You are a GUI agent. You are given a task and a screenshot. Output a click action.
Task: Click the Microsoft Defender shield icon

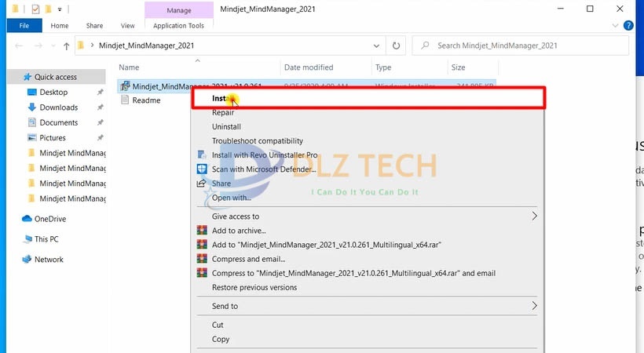pos(202,169)
